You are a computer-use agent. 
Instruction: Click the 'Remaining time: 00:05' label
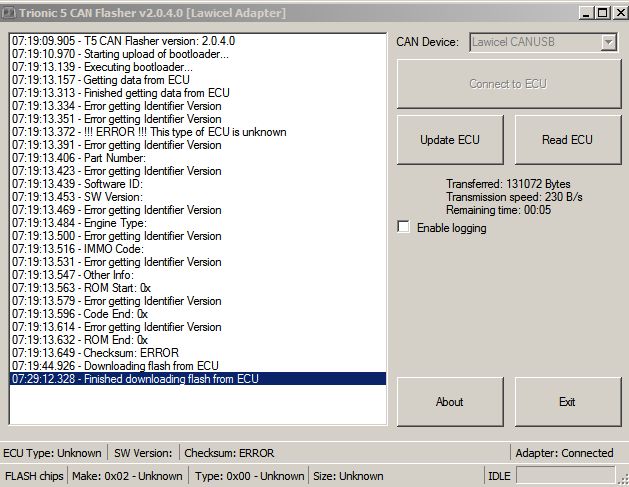tap(498, 210)
